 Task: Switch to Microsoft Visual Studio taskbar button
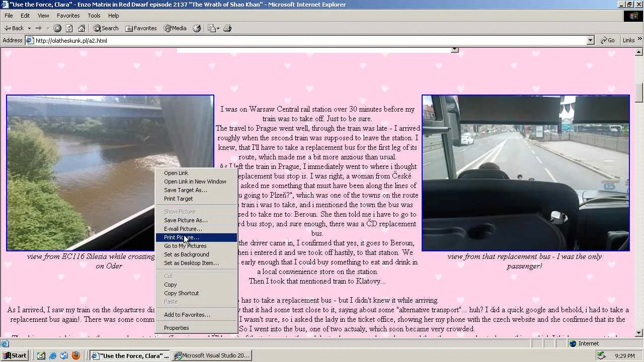[x=212, y=355]
